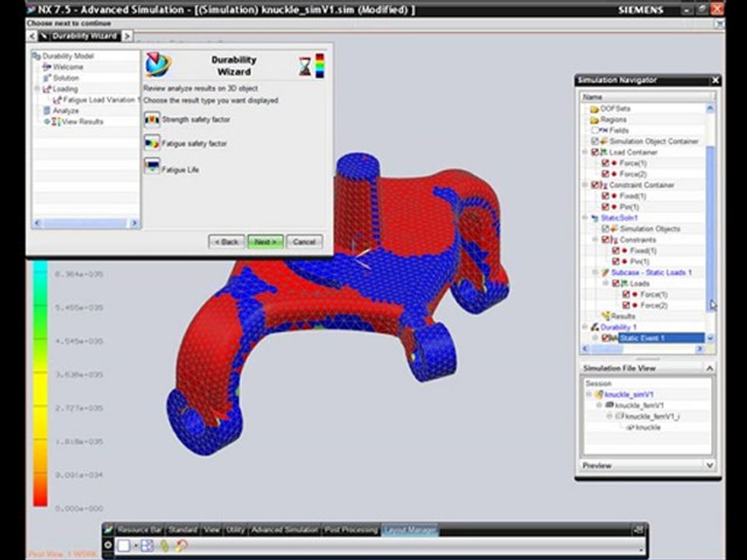Click the Durability Wizard tab

(79, 37)
